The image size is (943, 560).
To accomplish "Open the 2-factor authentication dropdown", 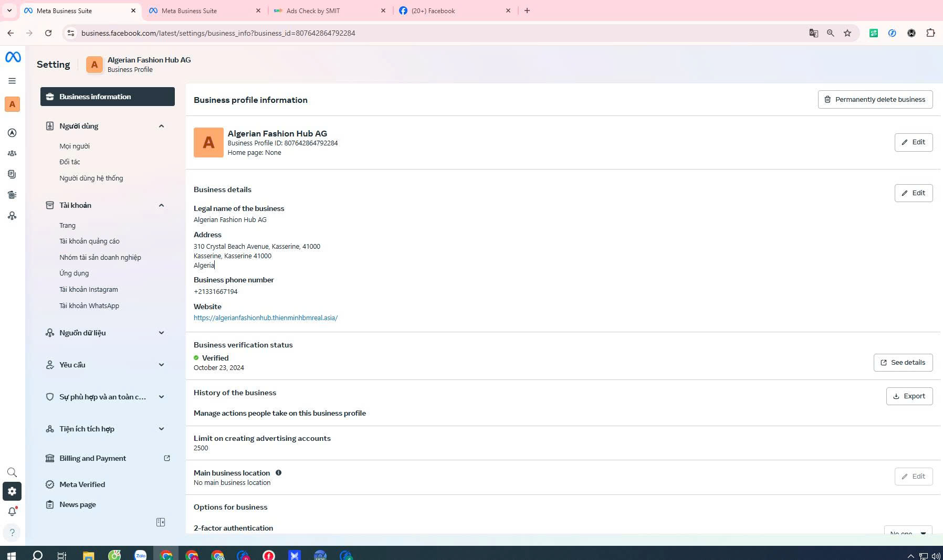I will click(x=908, y=531).
